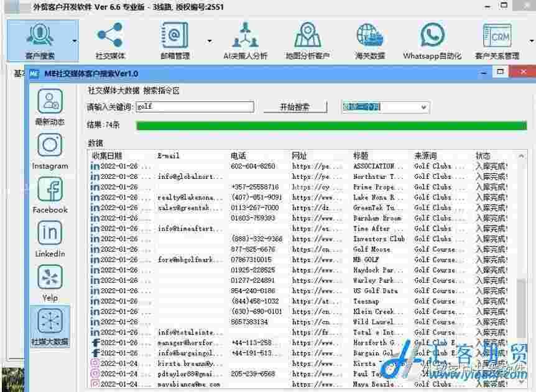Screen dimensions: 536x392
Task: Select the 最新动态 sidebar icon
Action: [x=50, y=107]
